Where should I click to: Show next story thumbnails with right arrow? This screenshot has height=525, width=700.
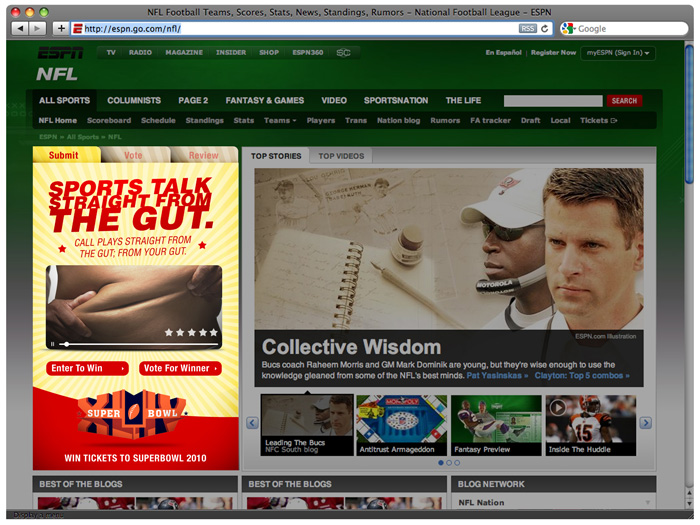tap(646, 423)
